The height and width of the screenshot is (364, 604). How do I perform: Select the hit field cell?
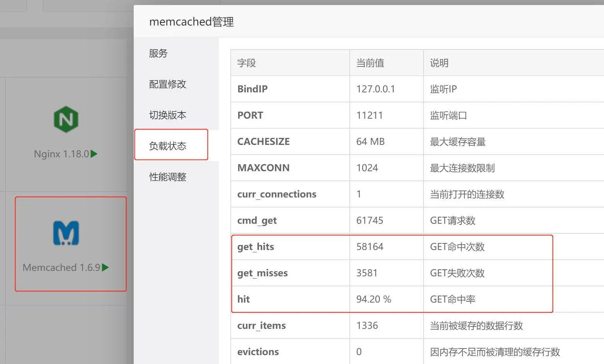click(x=290, y=299)
